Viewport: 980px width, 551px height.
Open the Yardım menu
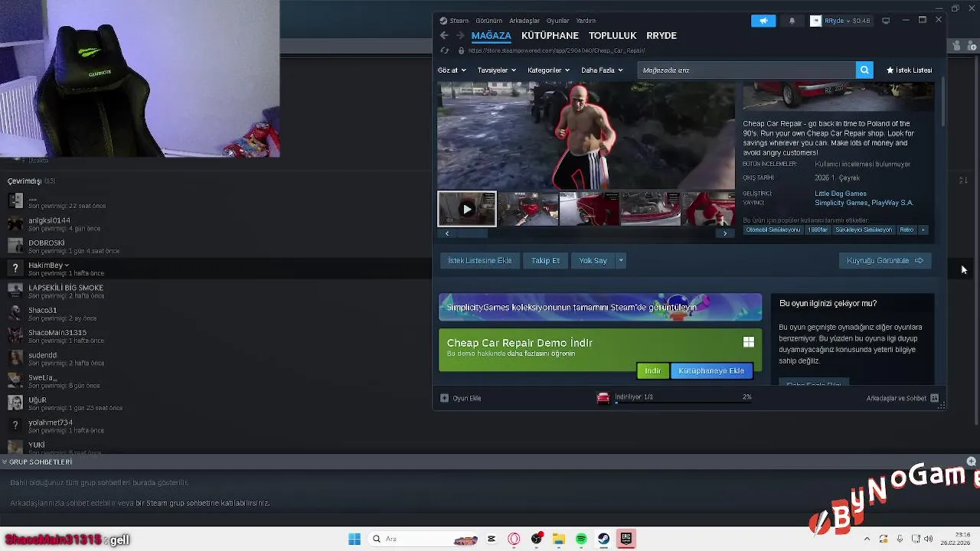[x=586, y=21]
